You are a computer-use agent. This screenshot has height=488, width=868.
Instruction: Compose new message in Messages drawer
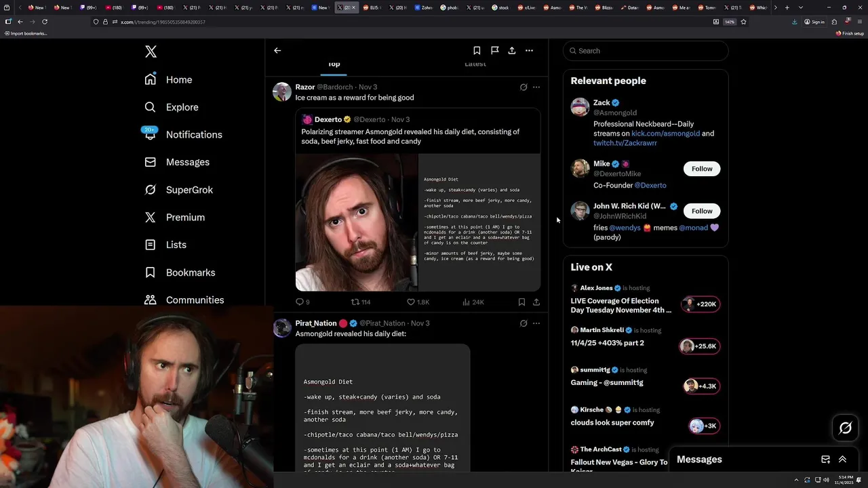point(825,460)
